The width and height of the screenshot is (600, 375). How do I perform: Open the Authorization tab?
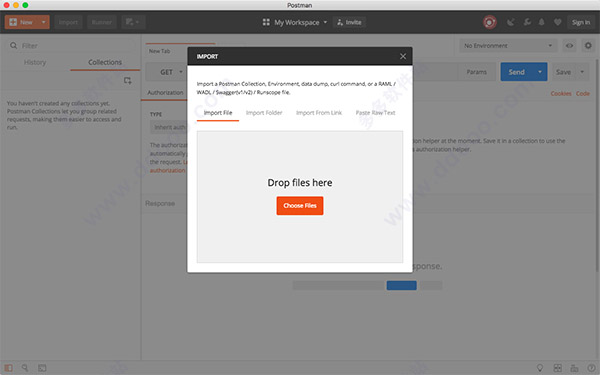click(x=165, y=93)
